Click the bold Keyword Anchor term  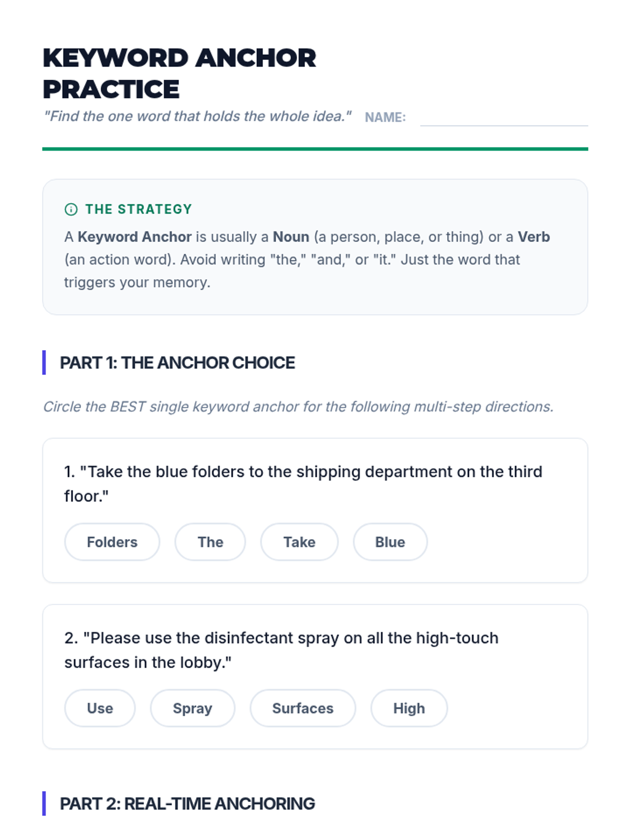click(x=134, y=237)
